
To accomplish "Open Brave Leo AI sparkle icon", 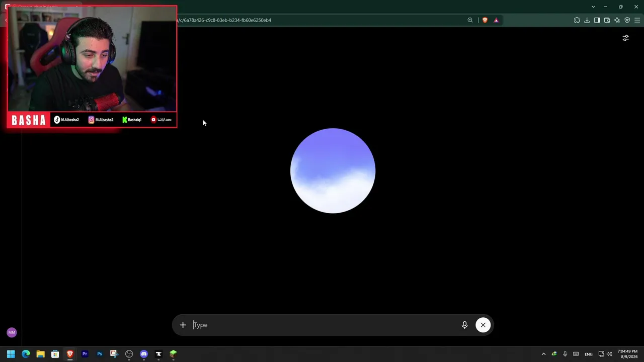I will [x=617, y=20].
